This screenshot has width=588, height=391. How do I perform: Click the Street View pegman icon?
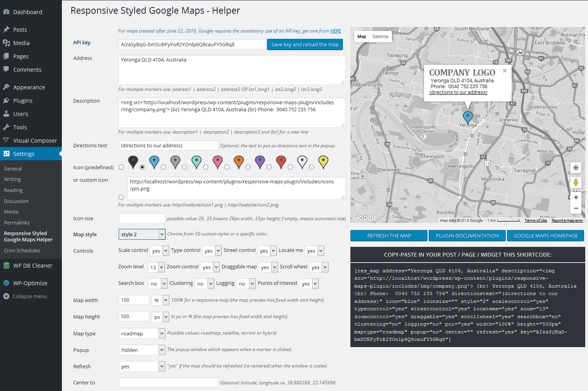pos(575,182)
